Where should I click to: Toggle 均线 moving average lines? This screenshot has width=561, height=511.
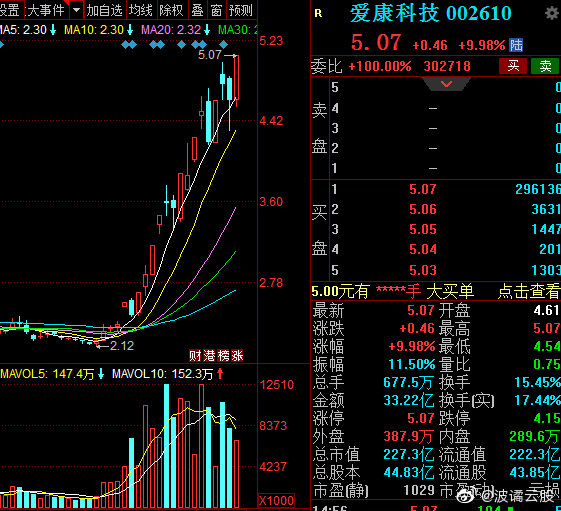pyautogui.click(x=141, y=10)
